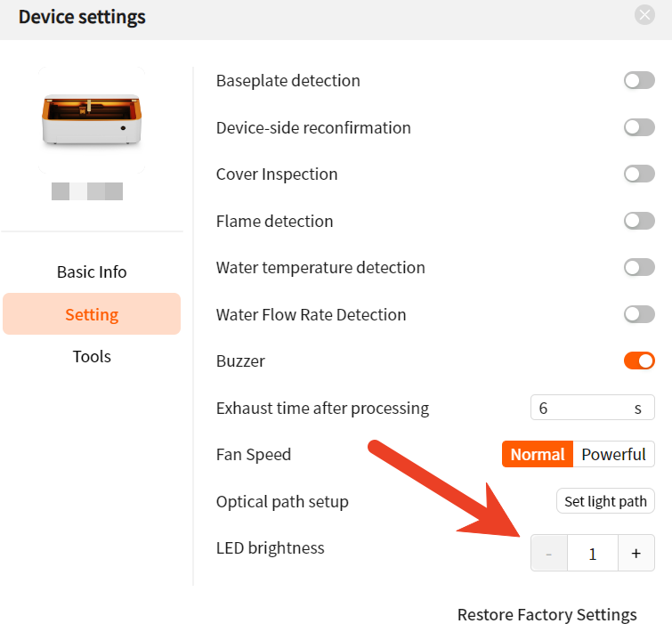Enable Baseplate detection toggle

coord(639,81)
